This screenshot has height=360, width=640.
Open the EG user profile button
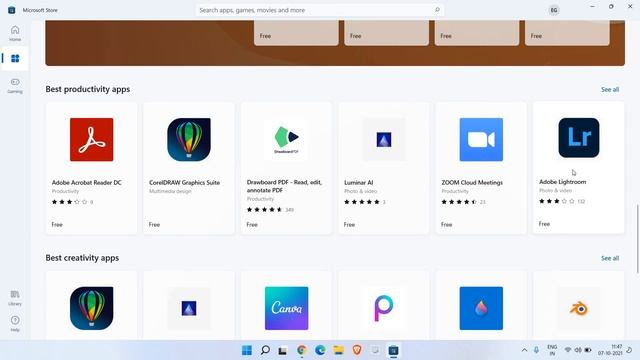coord(554,10)
